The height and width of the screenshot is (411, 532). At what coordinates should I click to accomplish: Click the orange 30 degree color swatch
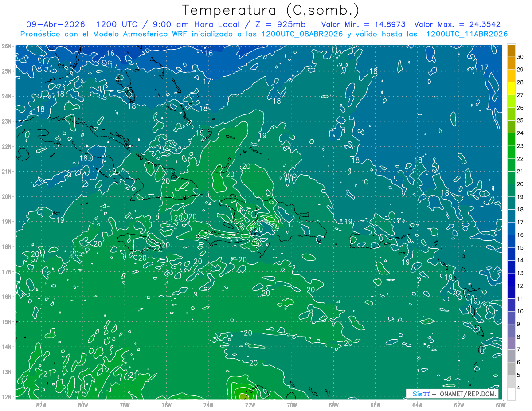tap(511, 51)
